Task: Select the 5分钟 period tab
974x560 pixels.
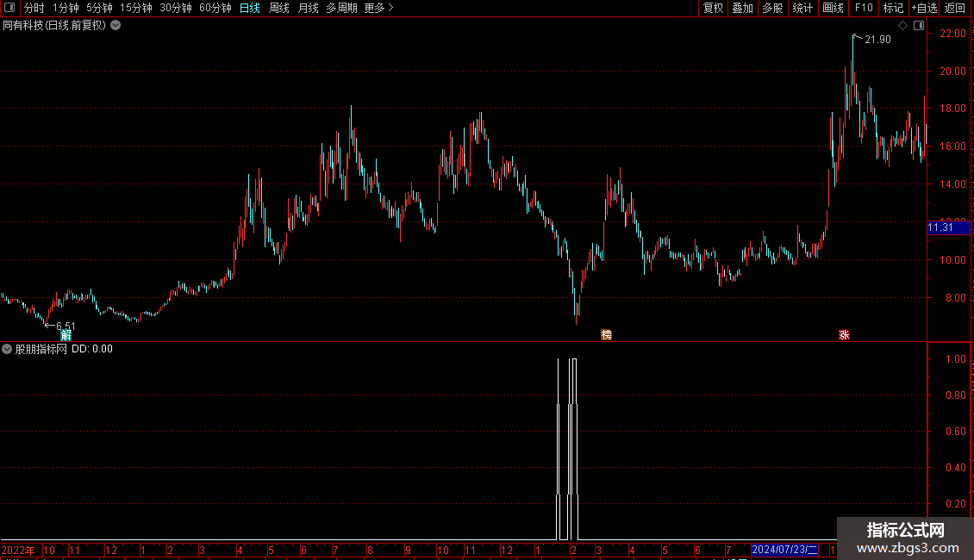Action: pyautogui.click(x=99, y=8)
